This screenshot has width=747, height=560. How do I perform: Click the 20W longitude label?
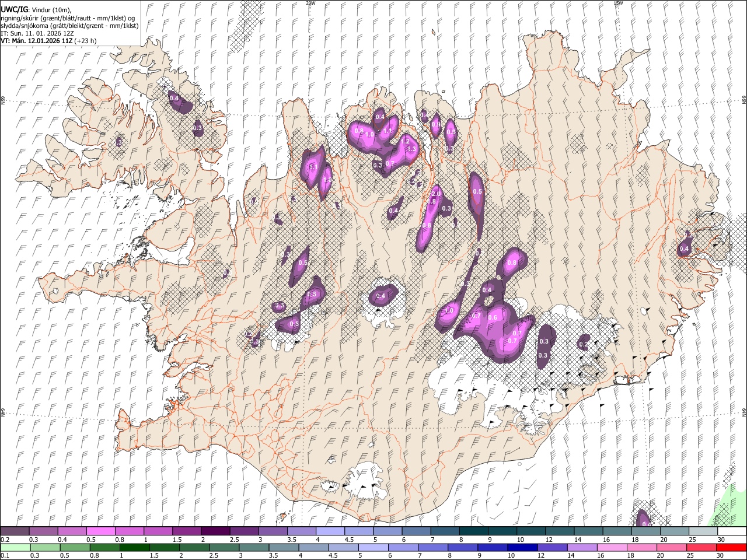(310, 3)
